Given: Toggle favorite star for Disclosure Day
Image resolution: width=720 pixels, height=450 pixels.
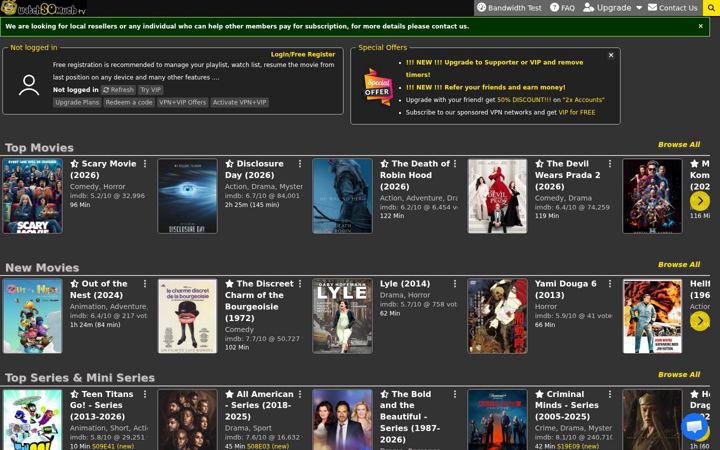Looking at the screenshot, I should 229,164.
